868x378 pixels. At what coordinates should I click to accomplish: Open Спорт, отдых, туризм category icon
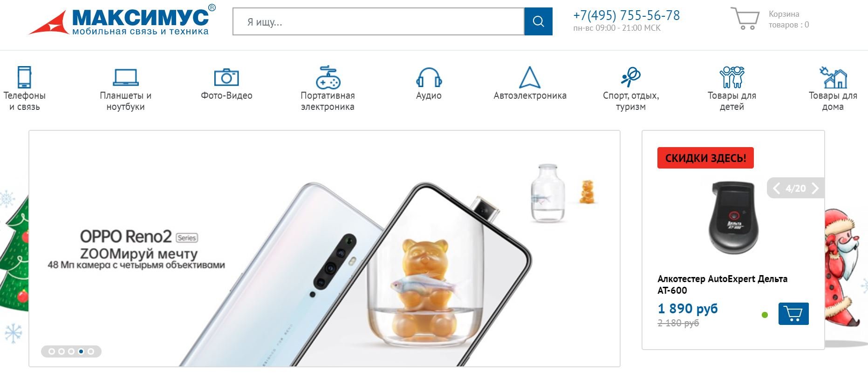[x=631, y=77]
